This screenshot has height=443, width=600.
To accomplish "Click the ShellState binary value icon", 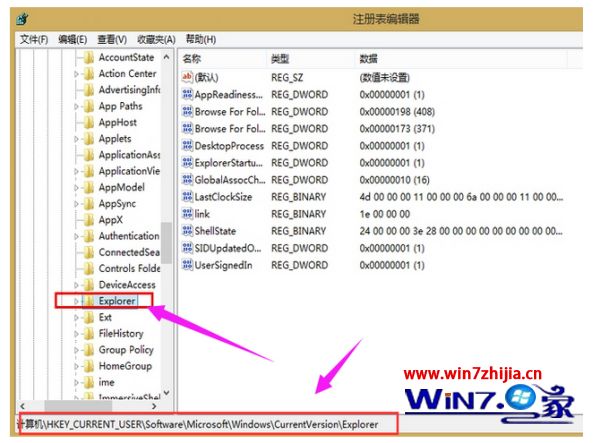I will point(187,231).
